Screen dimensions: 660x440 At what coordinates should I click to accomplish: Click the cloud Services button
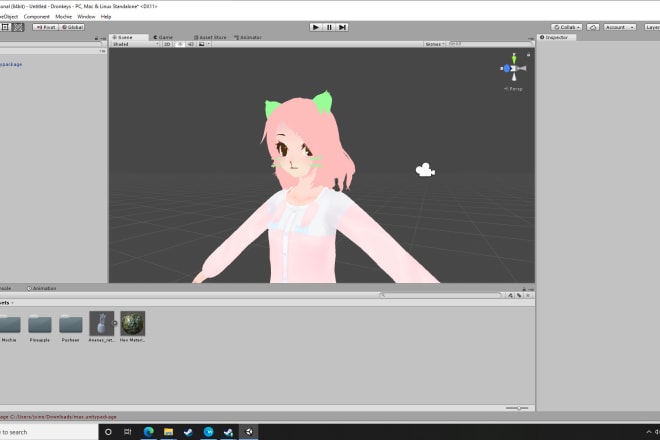pos(593,27)
